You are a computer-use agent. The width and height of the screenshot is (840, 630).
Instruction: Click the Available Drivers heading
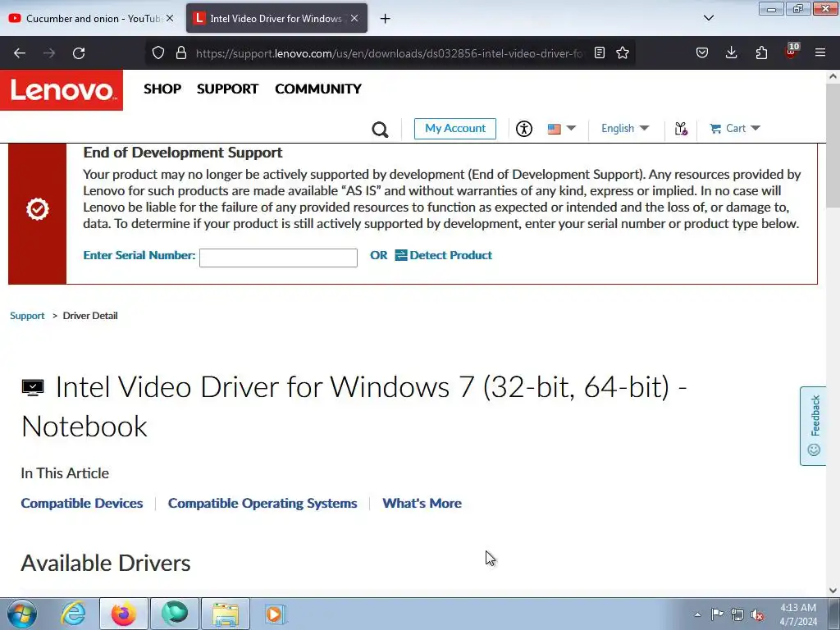click(106, 563)
